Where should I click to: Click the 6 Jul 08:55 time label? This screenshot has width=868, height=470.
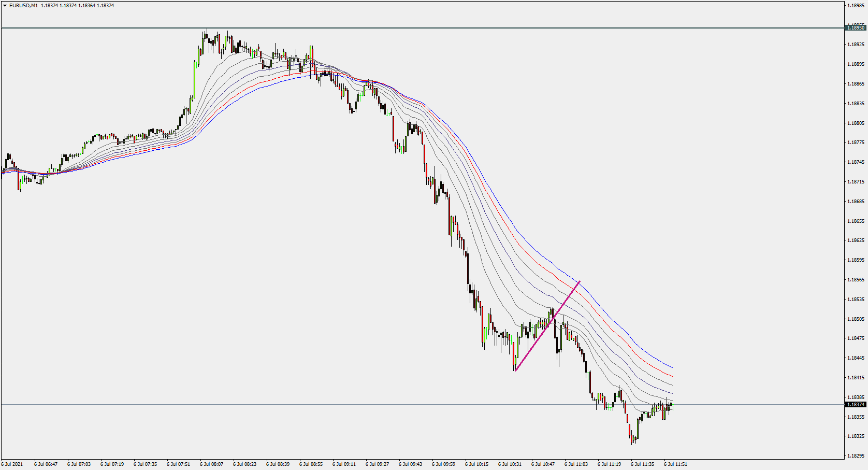coord(311,464)
